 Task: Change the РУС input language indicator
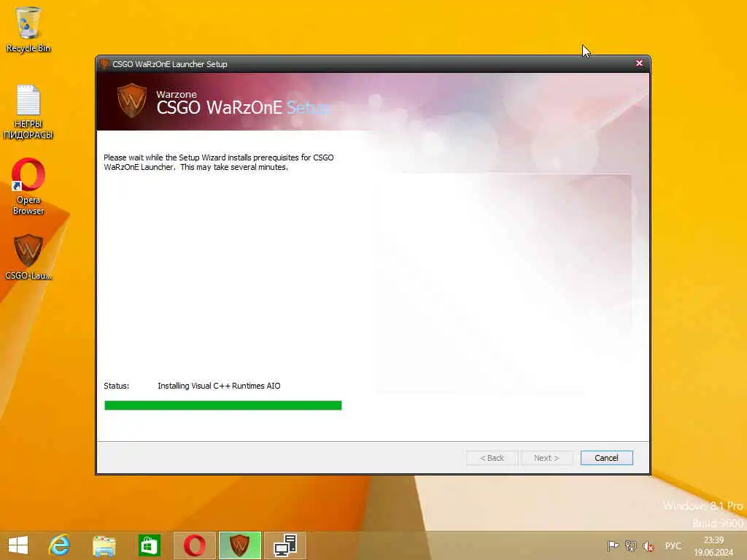click(x=673, y=545)
